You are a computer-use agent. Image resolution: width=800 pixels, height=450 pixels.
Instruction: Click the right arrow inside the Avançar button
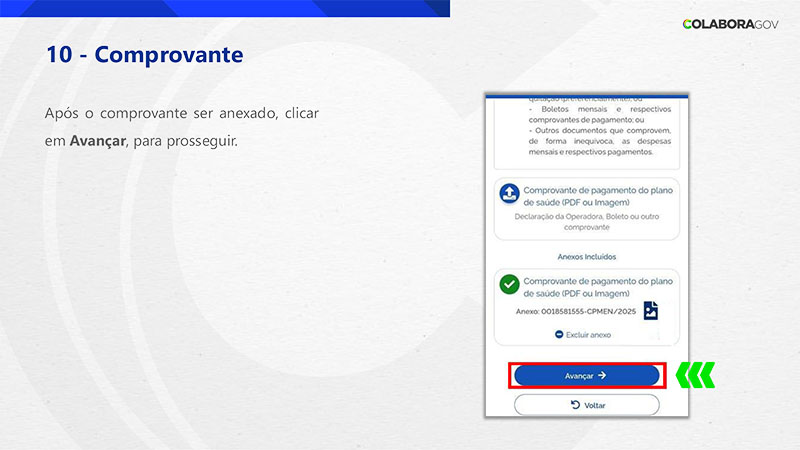[603, 376]
